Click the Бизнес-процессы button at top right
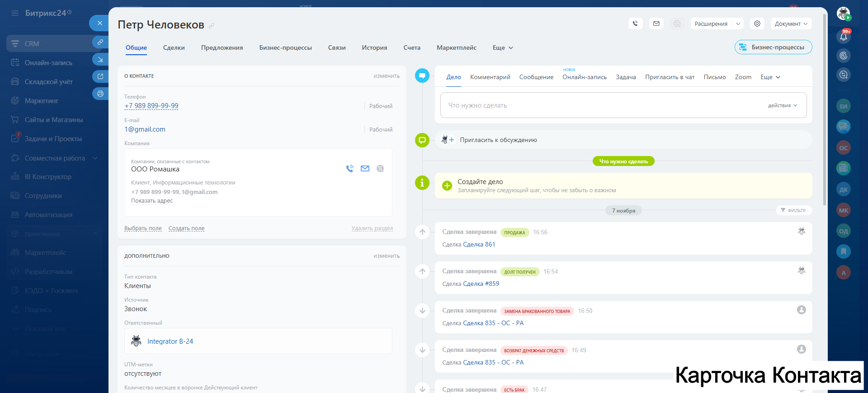 coord(773,47)
